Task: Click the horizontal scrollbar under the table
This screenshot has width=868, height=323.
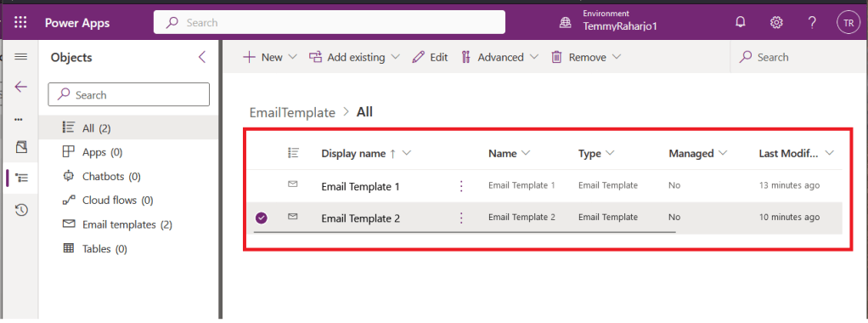Action: coord(465,231)
